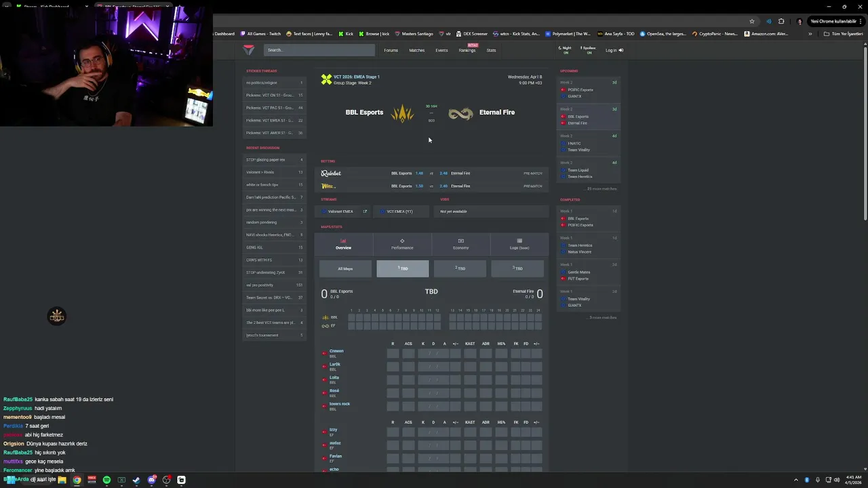Open Browse | kick bookmark
The width and height of the screenshot is (868, 488).
point(374,34)
